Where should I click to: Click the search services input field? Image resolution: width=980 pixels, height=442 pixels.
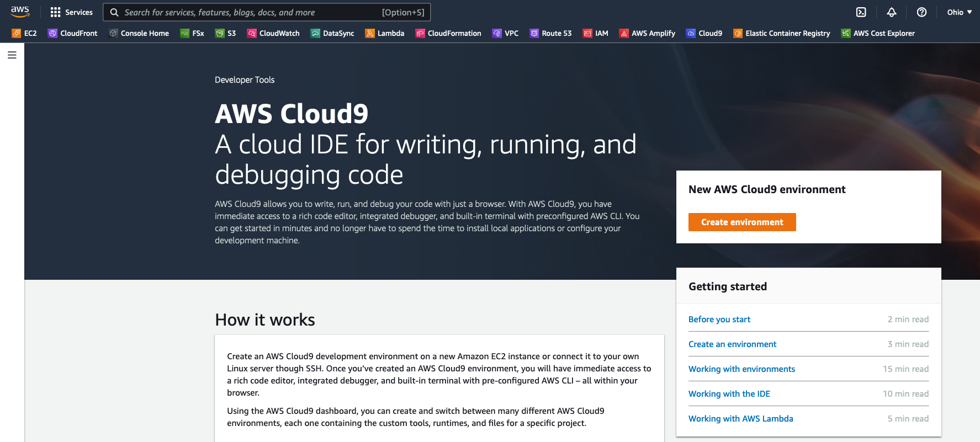(x=267, y=12)
